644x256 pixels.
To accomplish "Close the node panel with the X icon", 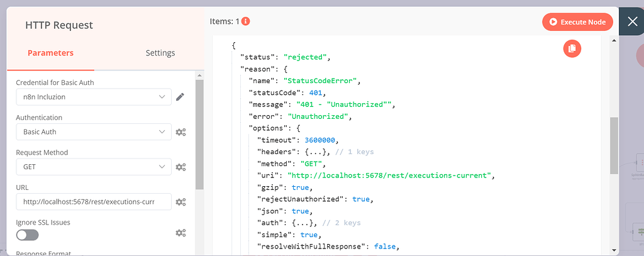I will click(632, 22).
